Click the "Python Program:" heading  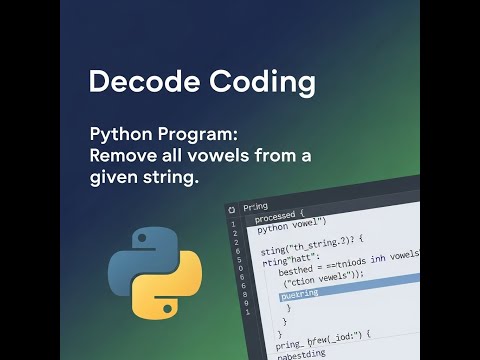[x=164, y=134]
